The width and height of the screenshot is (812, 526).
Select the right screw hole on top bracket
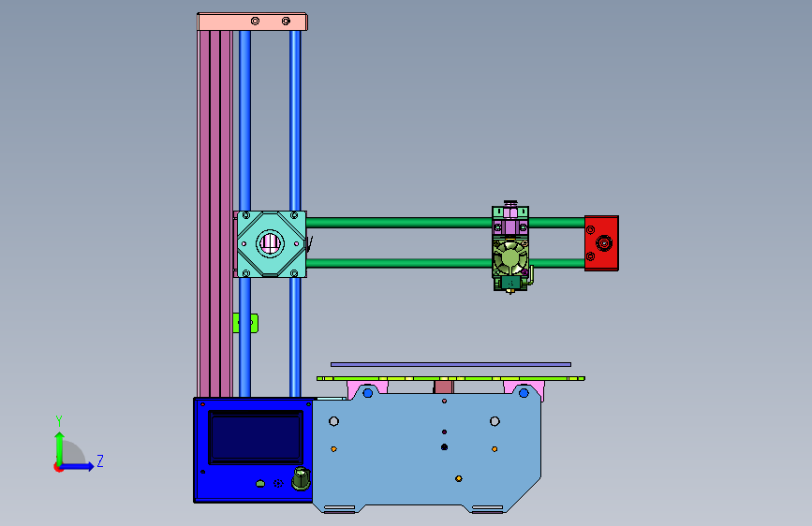tap(286, 21)
